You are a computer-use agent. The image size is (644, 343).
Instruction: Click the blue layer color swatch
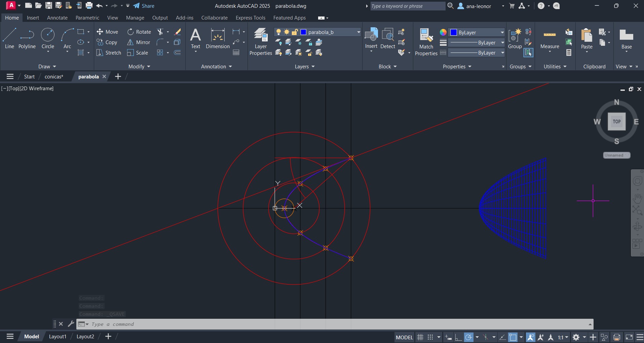303,32
